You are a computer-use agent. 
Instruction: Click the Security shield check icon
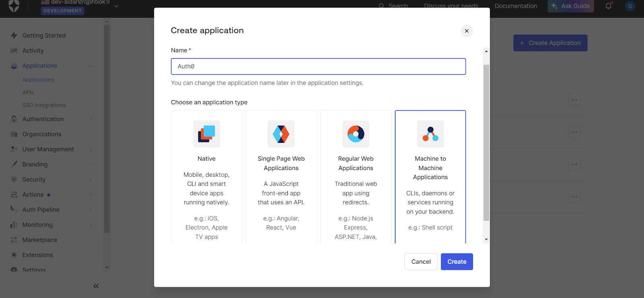click(14, 179)
